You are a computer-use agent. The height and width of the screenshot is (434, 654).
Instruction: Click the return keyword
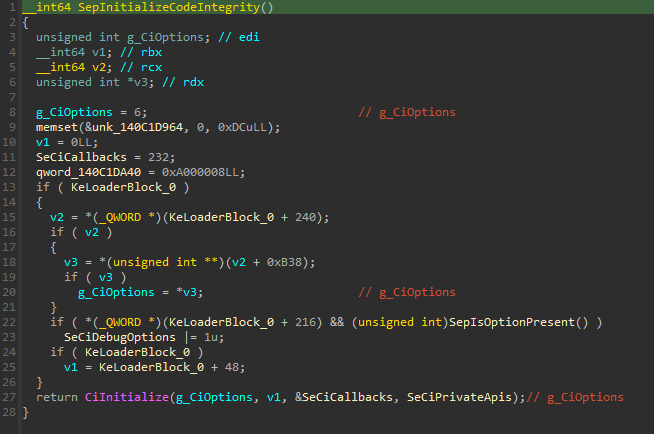coord(57,397)
